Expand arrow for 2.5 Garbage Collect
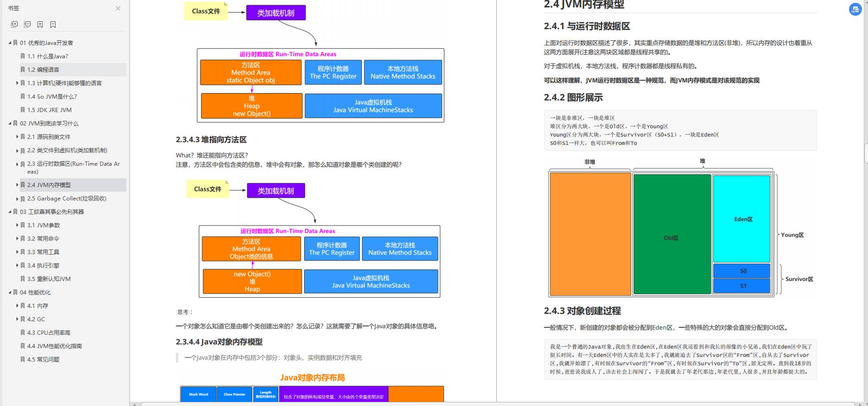The width and height of the screenshot is (868, 406). coord(17,198)
